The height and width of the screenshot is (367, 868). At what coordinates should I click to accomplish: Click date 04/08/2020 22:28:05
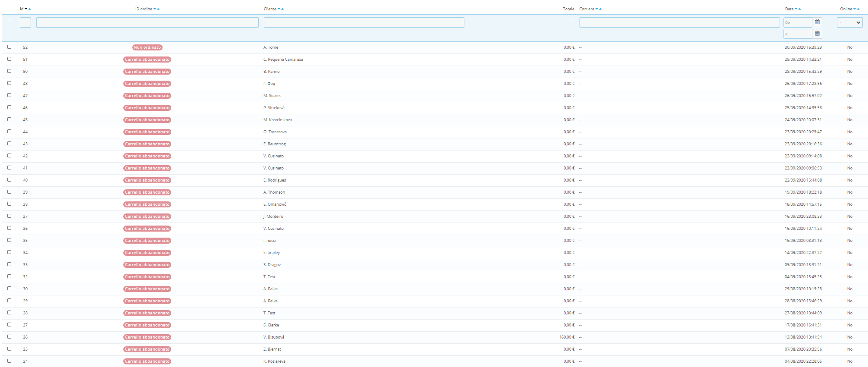pos(803,361)
